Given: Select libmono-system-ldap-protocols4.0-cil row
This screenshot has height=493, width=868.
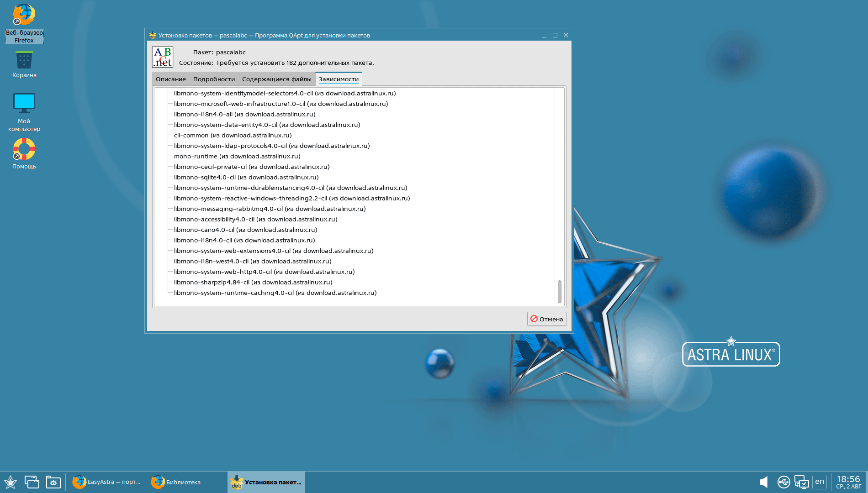Looking at the screenshot, I should (x=272, y=146).
